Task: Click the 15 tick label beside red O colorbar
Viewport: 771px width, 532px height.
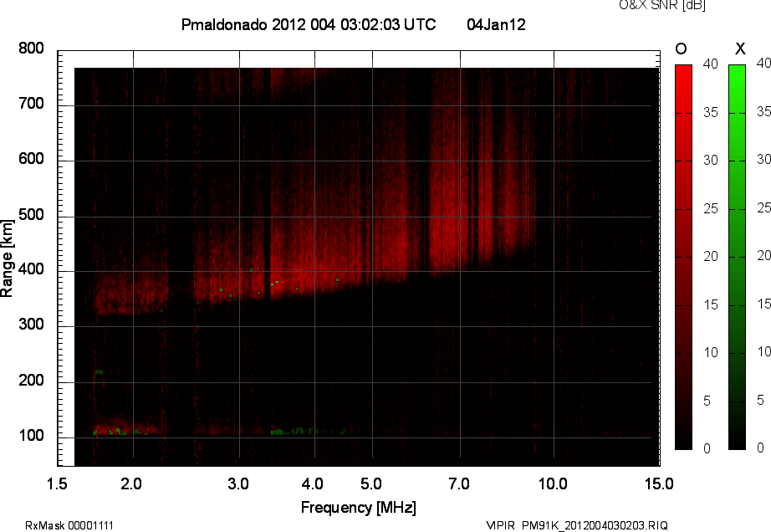Action: click(711, 304)
